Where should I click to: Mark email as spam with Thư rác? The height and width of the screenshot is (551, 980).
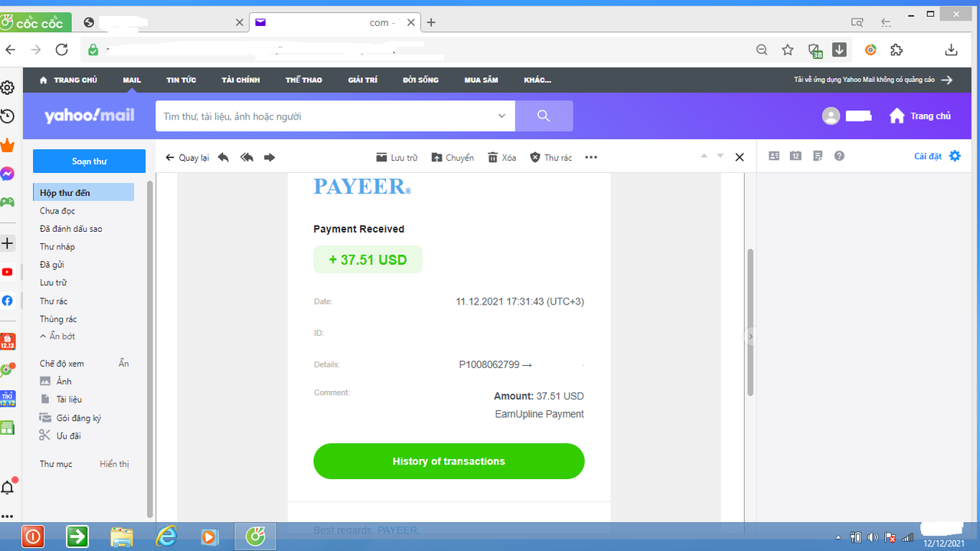point(551,158)
